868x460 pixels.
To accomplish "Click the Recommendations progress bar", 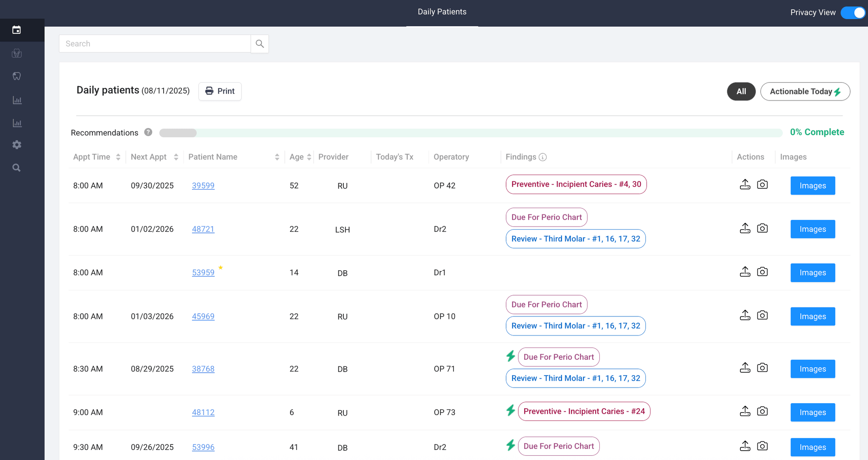I will [x=466, y=133].
